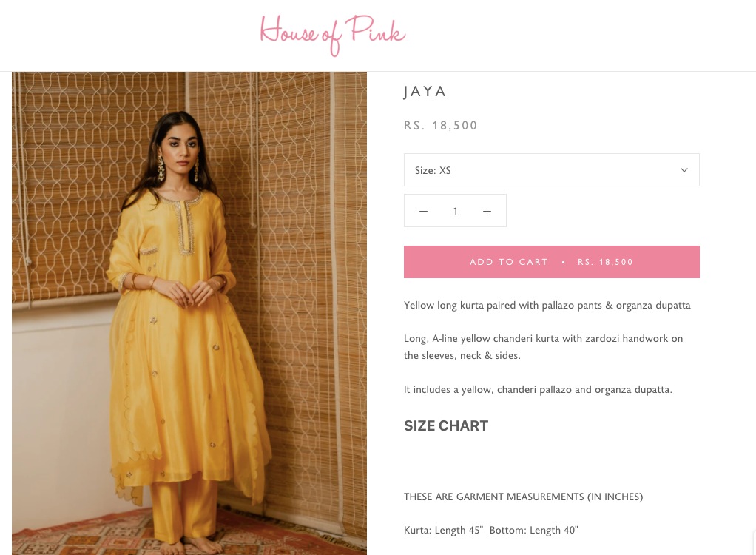Click the partial widget at bottom-right edge

click(x=754, y=542)
